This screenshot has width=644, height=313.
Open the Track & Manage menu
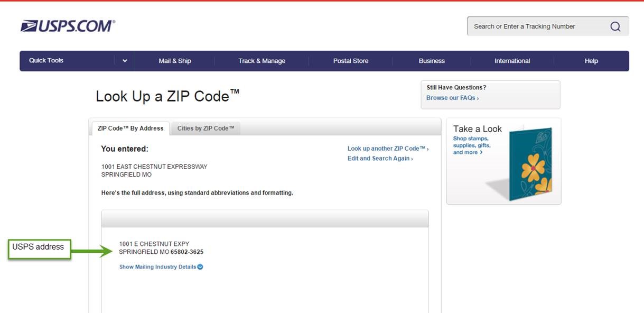(x=262, y=61)
